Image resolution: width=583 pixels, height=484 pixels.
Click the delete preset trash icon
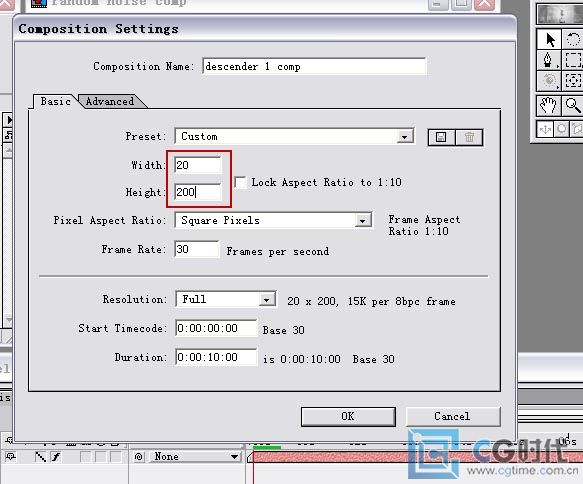coord(469,137)
